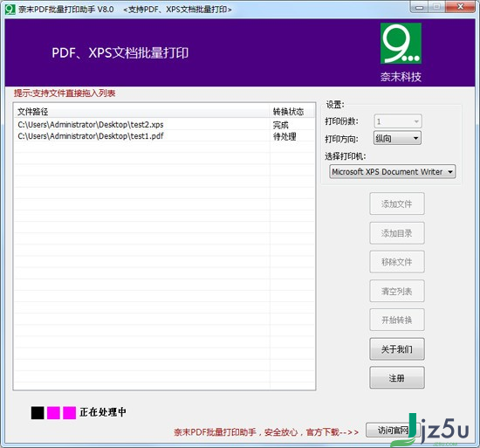Click the first magenta progress square
This screenshot has width=480, height=448.
pyautogui.click(x=53, y=412)
